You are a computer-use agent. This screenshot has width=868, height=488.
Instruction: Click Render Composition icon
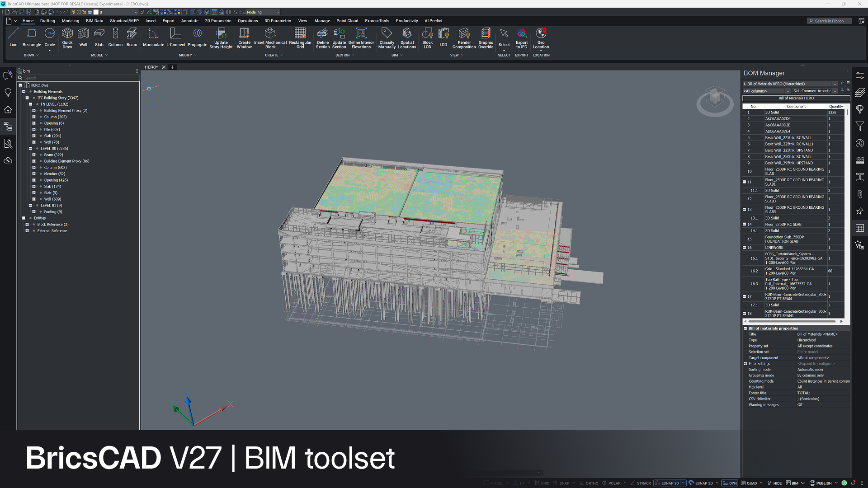click(x=464, y=38)
